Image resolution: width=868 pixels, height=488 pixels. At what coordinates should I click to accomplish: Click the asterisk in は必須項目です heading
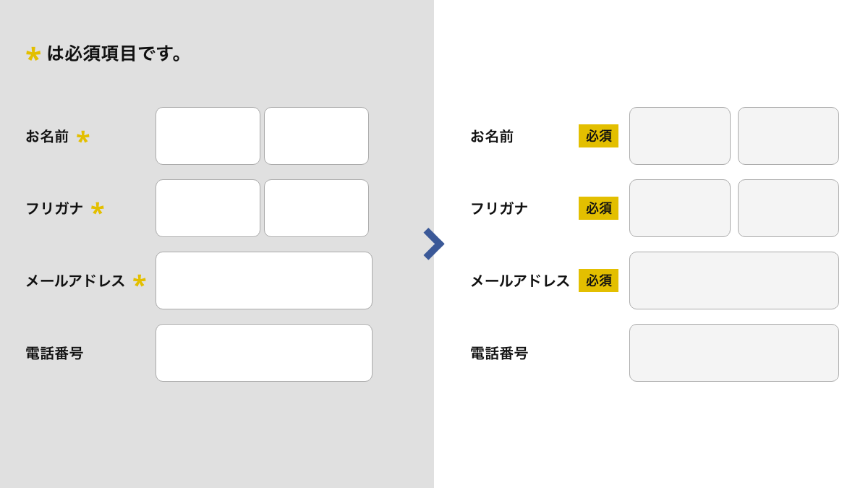click(x=32, y=53)
